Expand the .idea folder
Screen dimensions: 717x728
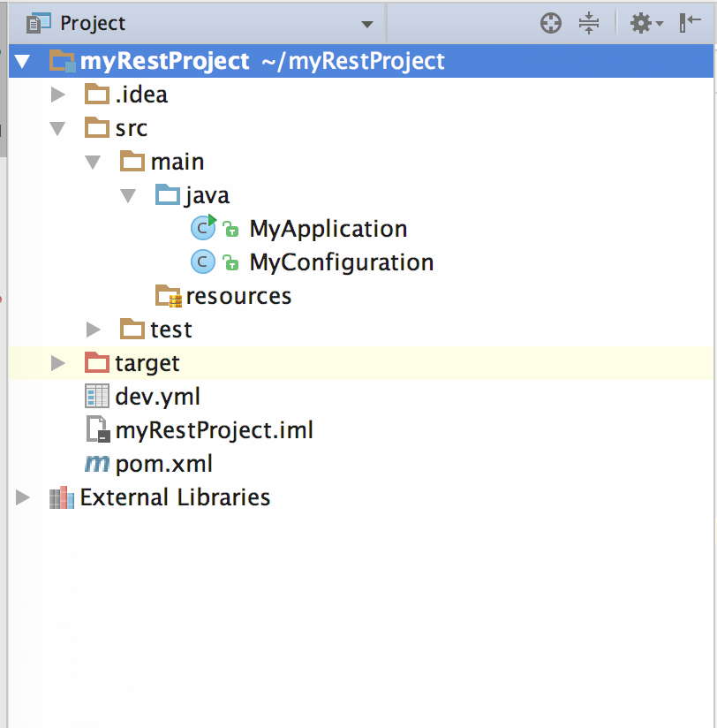point(58,95)
